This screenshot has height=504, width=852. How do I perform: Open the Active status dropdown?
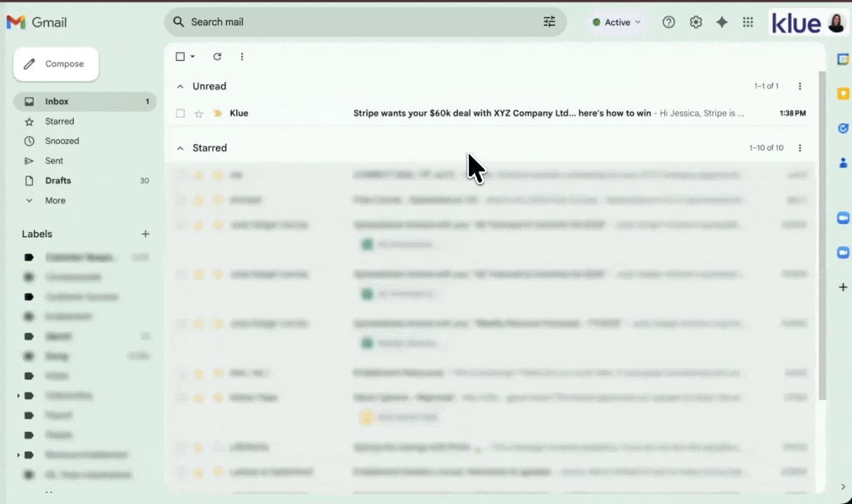(617, 22)
